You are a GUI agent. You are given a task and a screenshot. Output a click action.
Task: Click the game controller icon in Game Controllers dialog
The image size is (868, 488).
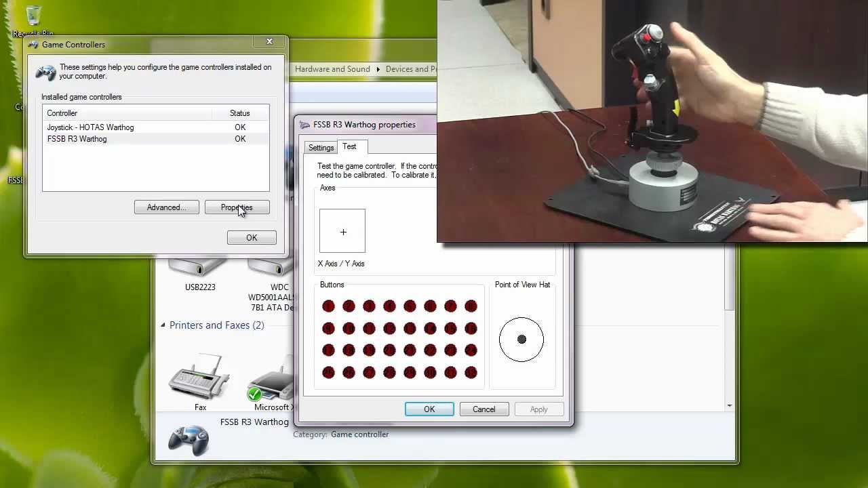[46, 72]
